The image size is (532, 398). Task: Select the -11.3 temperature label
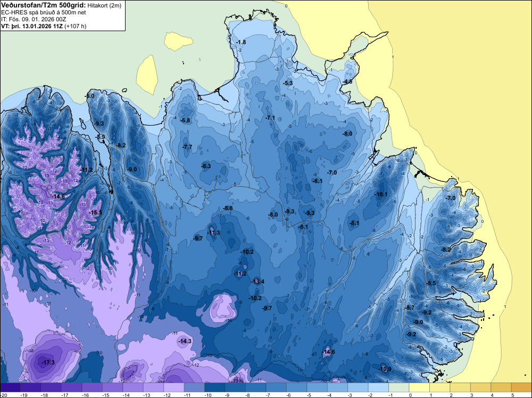coord(213,233)
